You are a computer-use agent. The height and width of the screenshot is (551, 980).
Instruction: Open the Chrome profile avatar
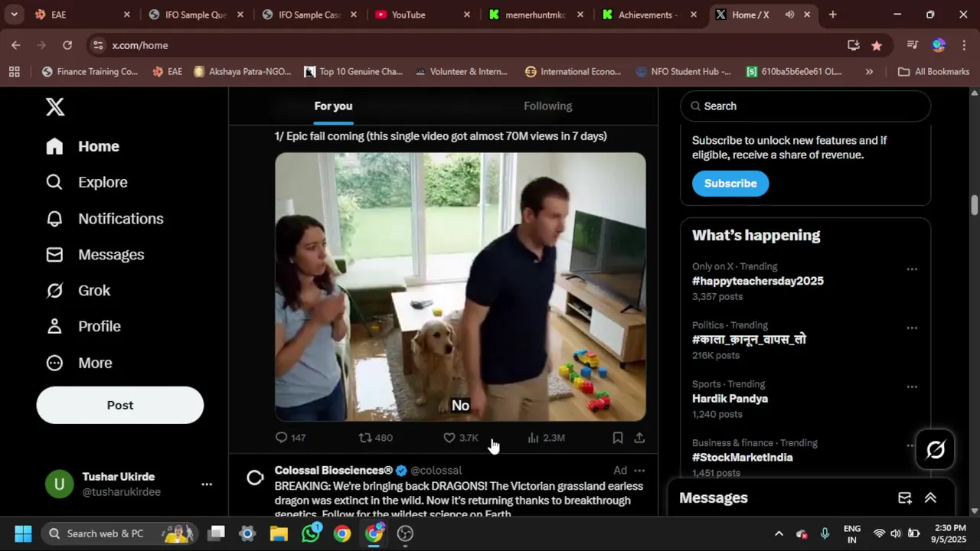pyautogui.click(x=939, y=45)
